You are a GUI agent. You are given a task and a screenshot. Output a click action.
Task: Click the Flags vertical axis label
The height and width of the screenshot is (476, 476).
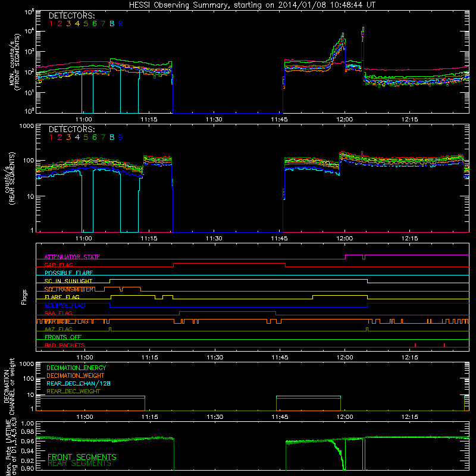24,297
